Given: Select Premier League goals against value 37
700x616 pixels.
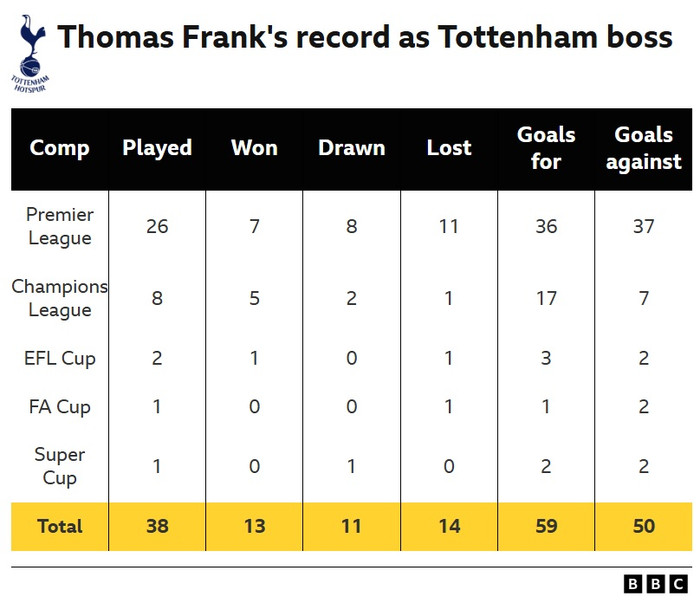Looking at the screenshot, I should 643,226.
